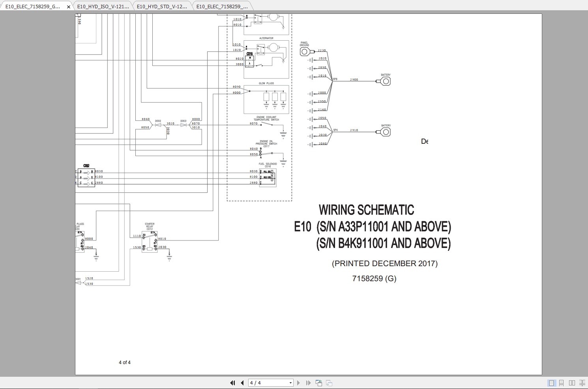Viewport: 588px width, 389px height.
Task: Jump to the last page
Action: [x=308, y=383]
